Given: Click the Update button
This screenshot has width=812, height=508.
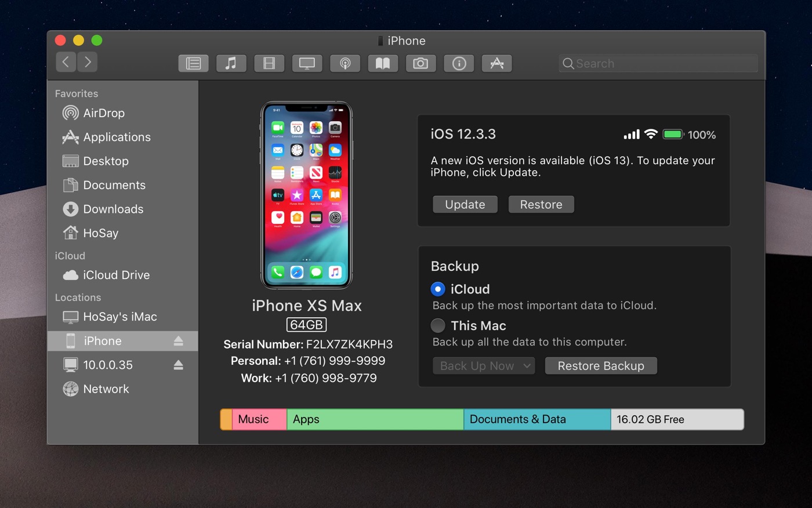Looking at the screenshot, I should point(465,204).
